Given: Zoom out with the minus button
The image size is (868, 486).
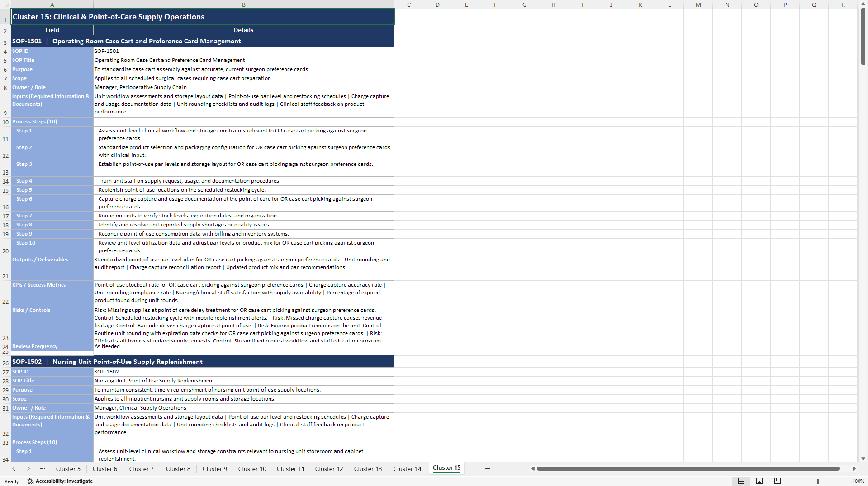Looking at the screenshot, I should [x=791, y=481].
